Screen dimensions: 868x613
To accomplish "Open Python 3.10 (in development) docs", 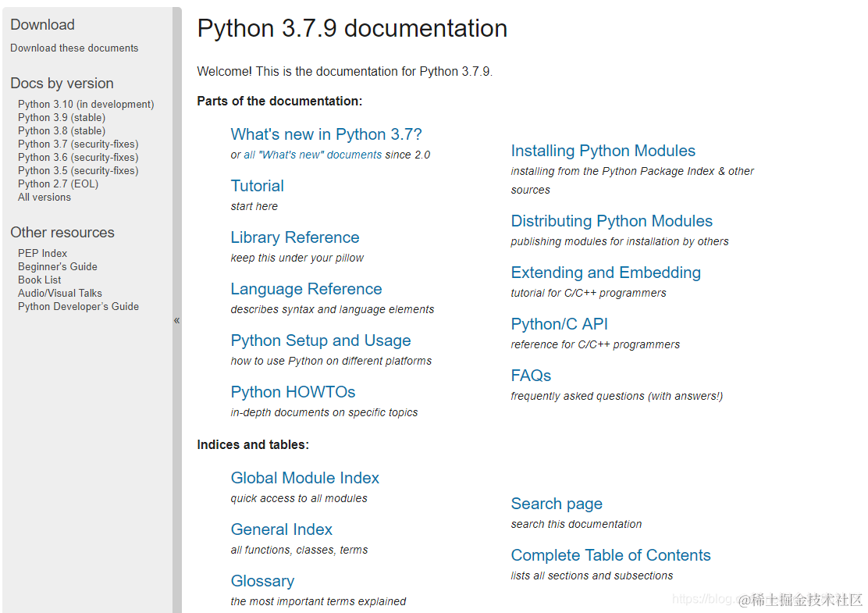I will tap(86, 104).
